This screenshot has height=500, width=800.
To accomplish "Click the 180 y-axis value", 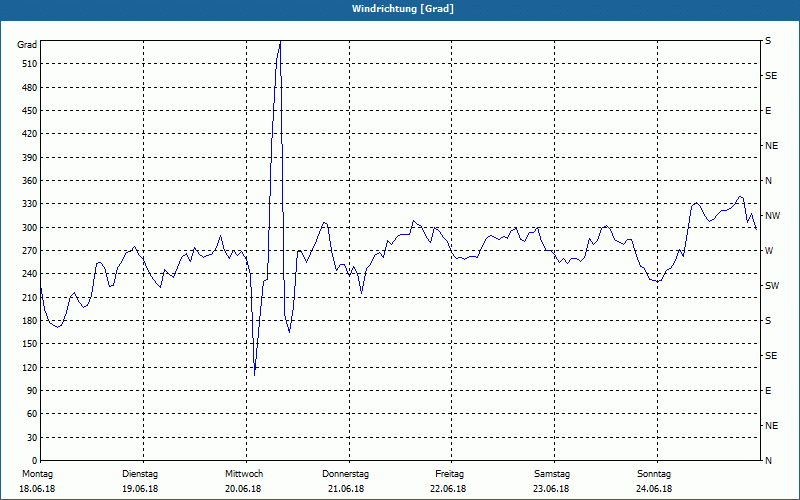I will 30,321.
